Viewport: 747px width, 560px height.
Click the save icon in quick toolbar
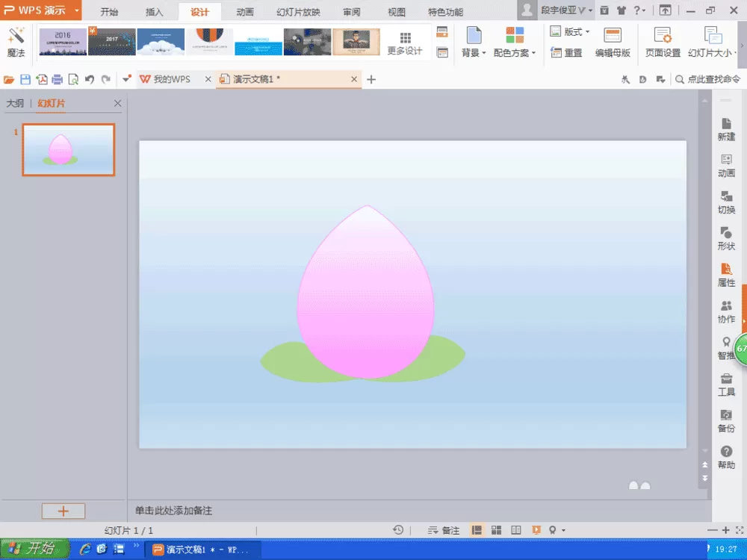click(x=25, y=80)
